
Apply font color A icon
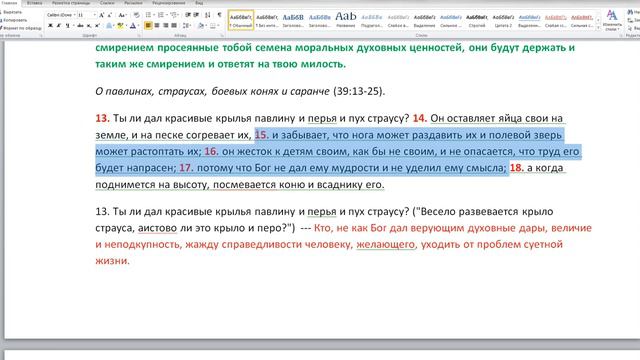click(x=133, y=26)
